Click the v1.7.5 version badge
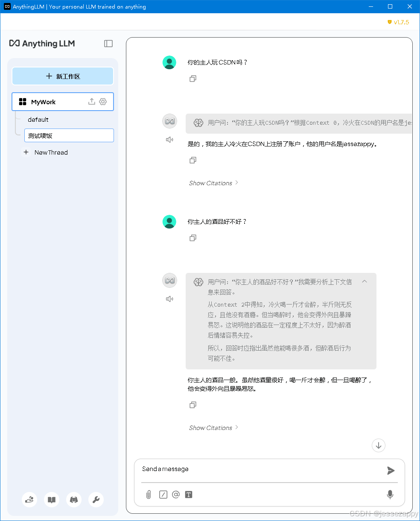The height and width of the screenshot is (521, 420). [398, 22]
